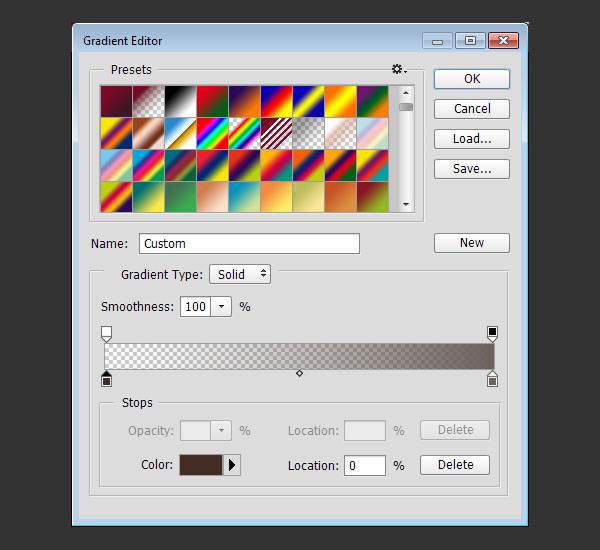This screenshot has width=600, height=550.
Task: Click the Cancel button
Action: tap(472, 109)
